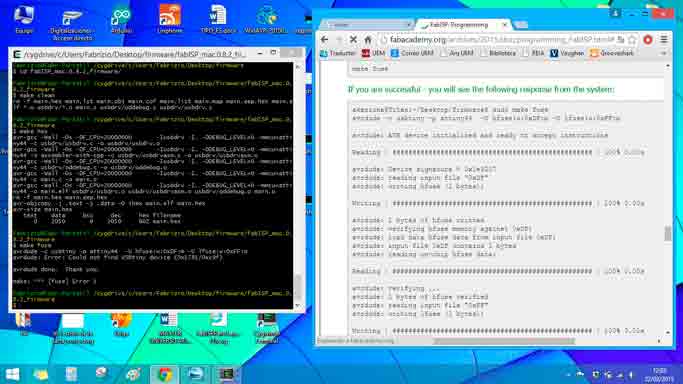Click the Chrome back arrow button
Screen dimensions: 683x384
(325, 40)
